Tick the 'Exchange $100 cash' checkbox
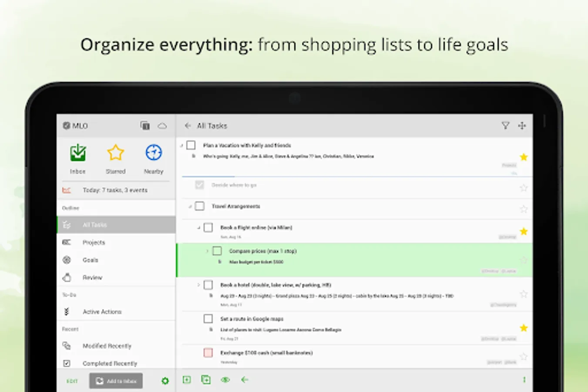Viewport: 588px width, 392px height. pyautogui.click(x=208, y=353)
